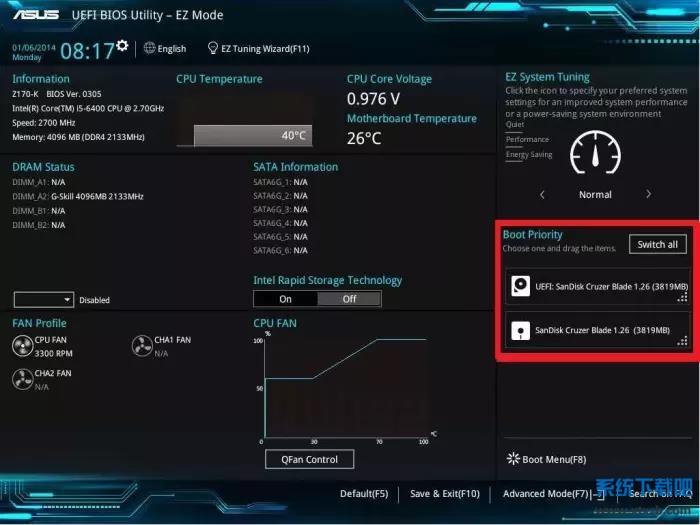Click the globe language icon
Screen dimensions: 700x525
click(150, 48)
